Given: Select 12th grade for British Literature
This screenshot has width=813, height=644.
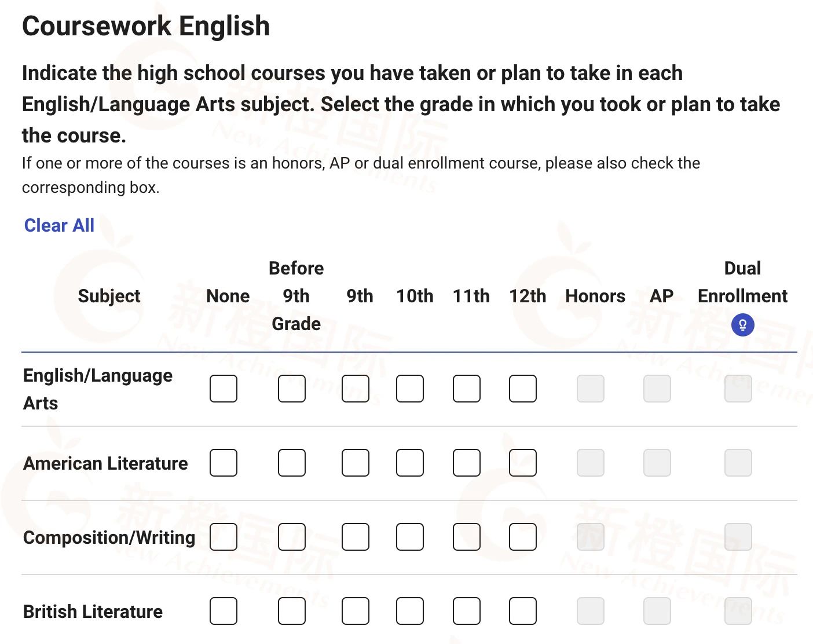Looking at the screenshot, I should coord(523,611).
